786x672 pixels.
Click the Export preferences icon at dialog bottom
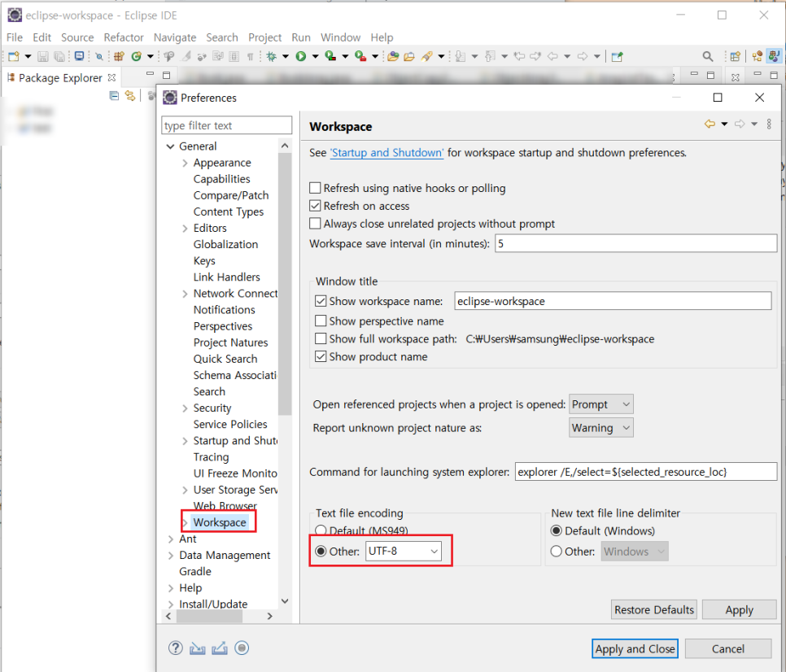coord(220,648)
